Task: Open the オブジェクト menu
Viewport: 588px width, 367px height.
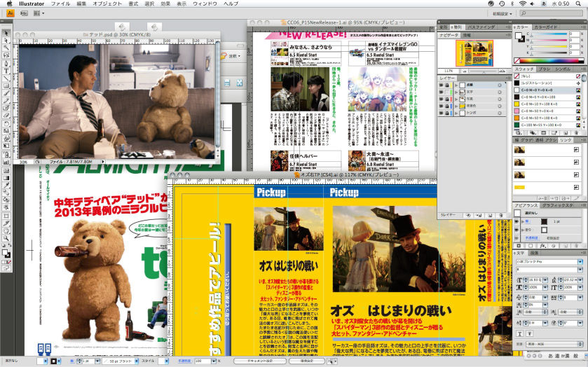Action: coord(107,4)
